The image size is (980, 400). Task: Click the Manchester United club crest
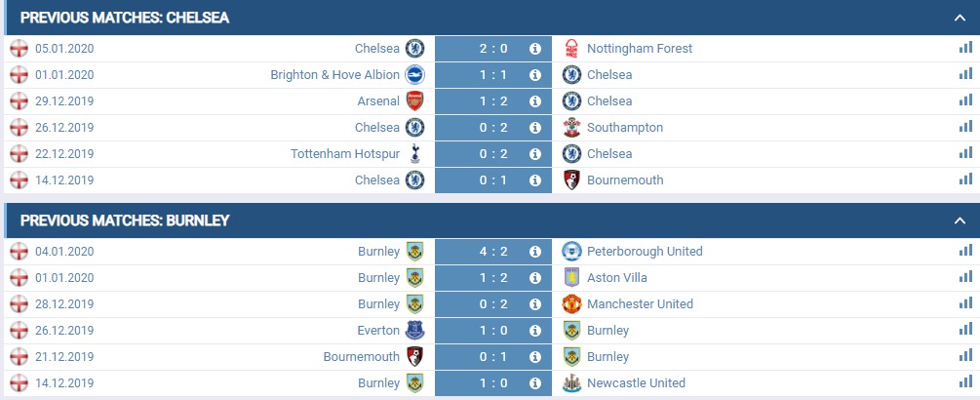(x=571, y=304)
